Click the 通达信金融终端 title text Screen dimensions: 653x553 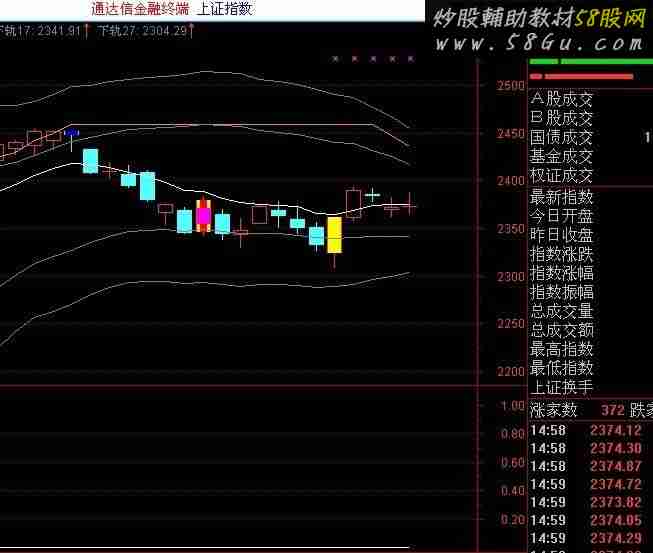pyautogui.click(x=140, y=9)
